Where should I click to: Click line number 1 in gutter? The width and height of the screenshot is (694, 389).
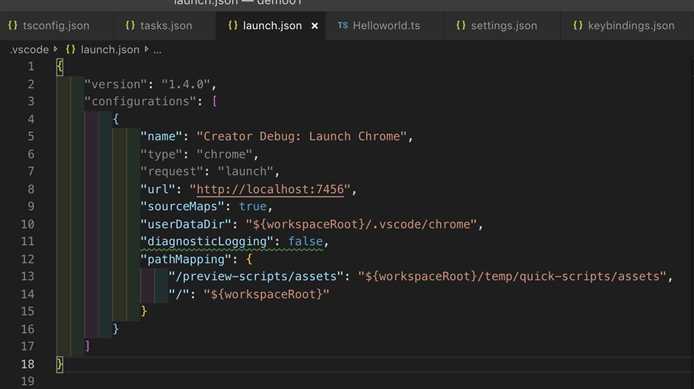31,66
